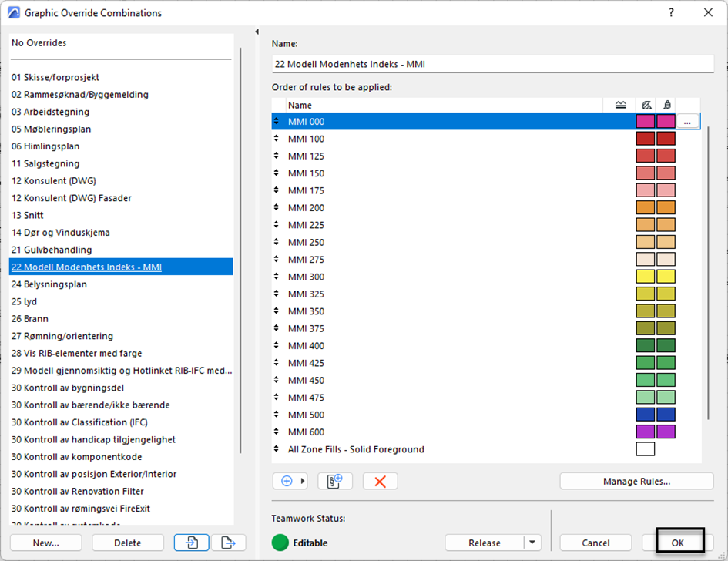The width and height of the screenshot is (728, 561).
Task: Select the MMI 325 rule row
Action: [x=486, y=294]
